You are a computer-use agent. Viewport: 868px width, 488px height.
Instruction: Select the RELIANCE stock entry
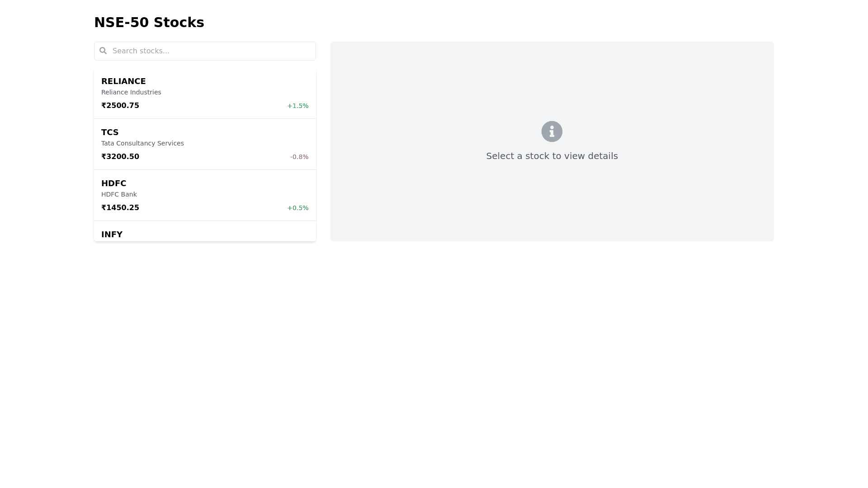204,93
